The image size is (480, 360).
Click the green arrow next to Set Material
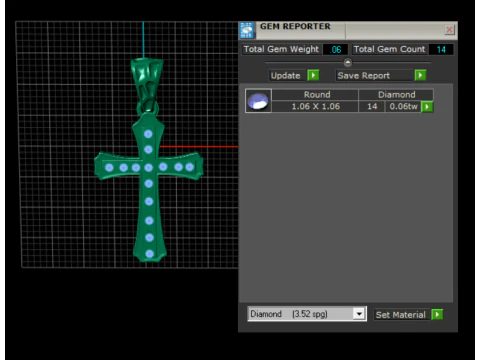click(x=437, y=314)
